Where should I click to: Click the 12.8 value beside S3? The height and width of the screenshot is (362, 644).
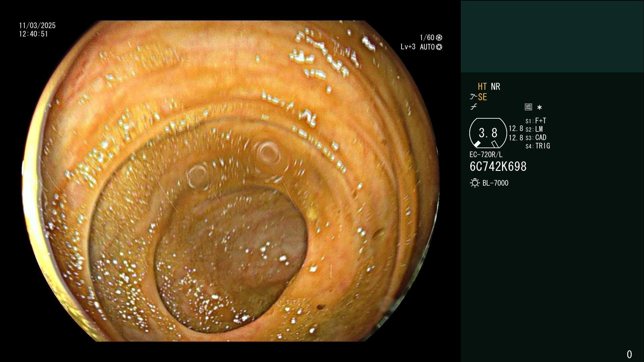[516, 138]
